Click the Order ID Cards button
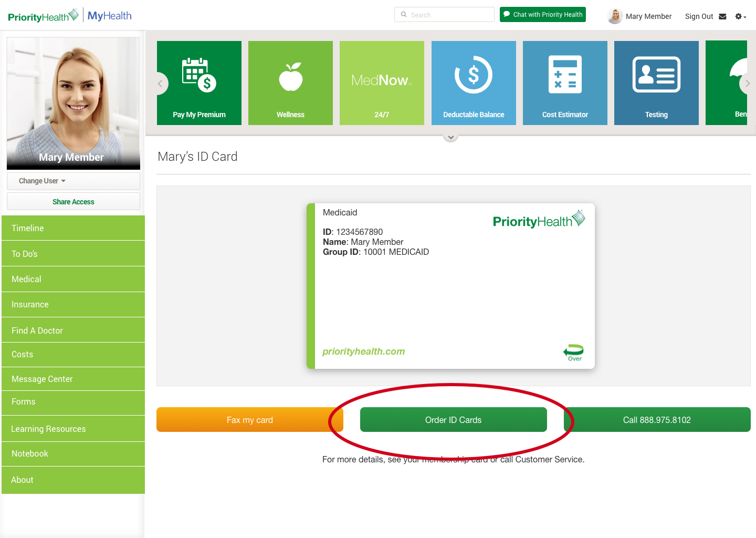 [454, 420]
